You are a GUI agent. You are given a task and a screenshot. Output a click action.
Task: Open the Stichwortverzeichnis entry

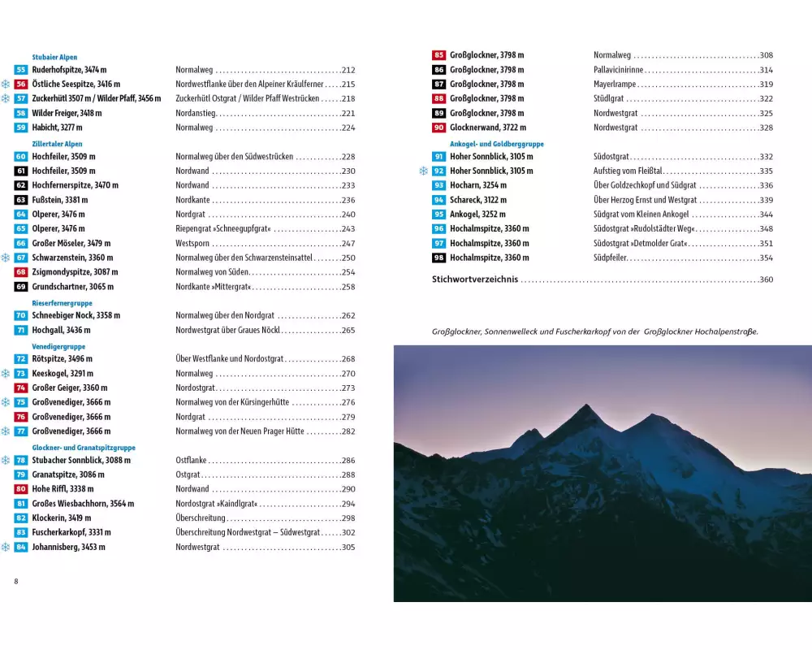coord(475,279)
